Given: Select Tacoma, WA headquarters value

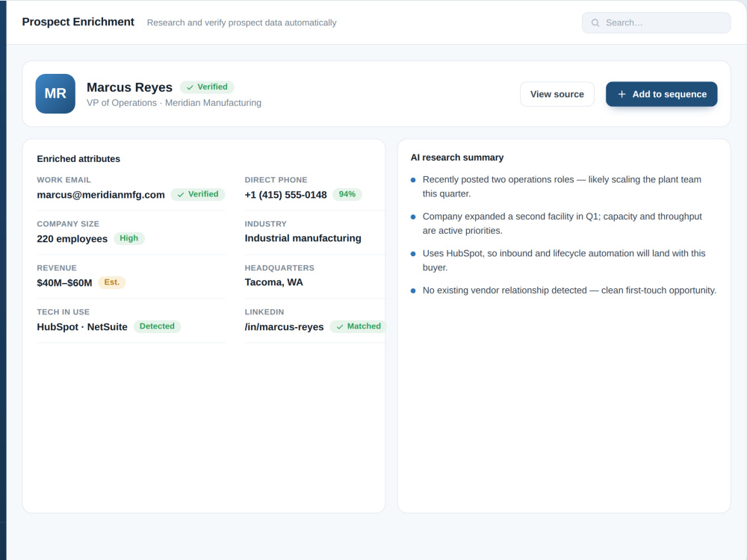Looking at the screenshot, I should click(274, 282).
